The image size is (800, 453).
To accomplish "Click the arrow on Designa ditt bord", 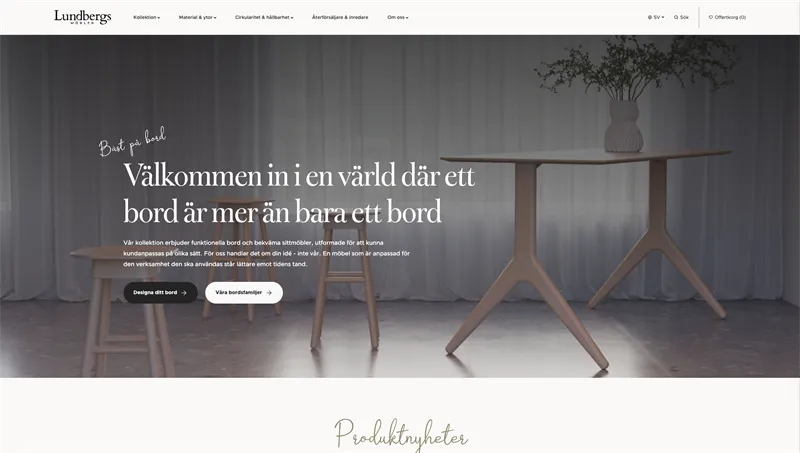I will pos(184,293).
